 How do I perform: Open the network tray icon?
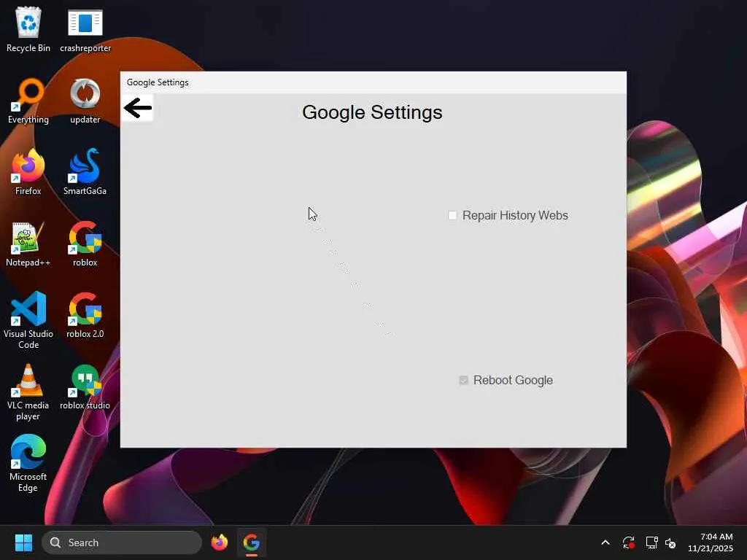[651, 542]
